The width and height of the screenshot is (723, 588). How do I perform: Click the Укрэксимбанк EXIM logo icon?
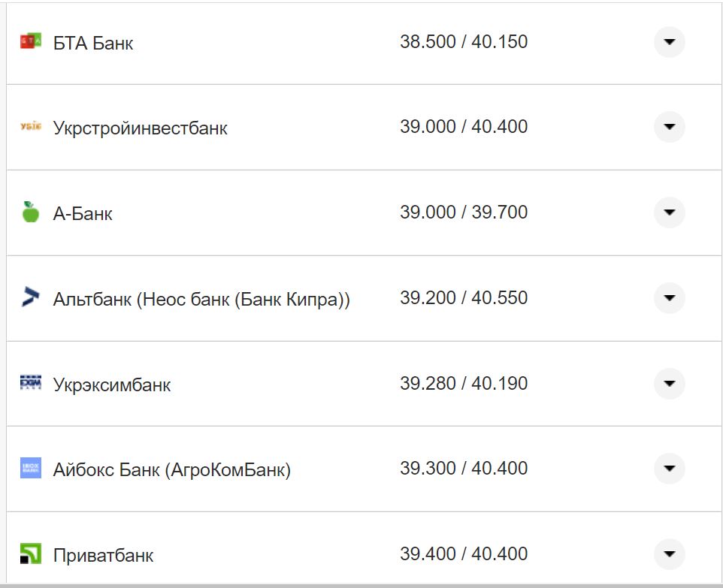pyautogui.click(x=30, y=383)
